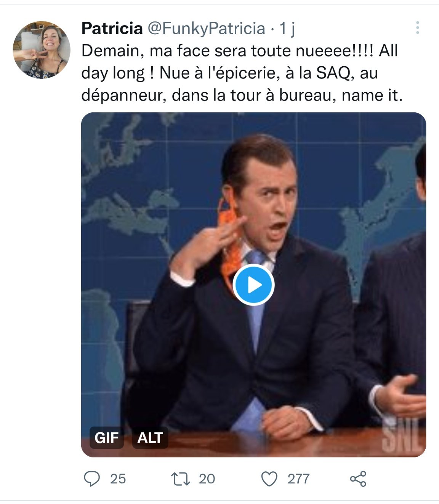Like the tweet with the heart icon
439x504 pixels.
269,479
